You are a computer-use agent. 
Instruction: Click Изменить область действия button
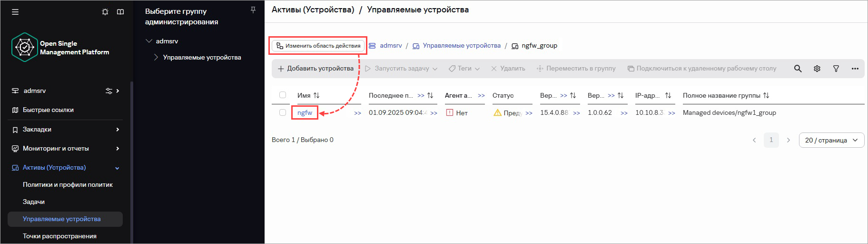pos(318,46)
